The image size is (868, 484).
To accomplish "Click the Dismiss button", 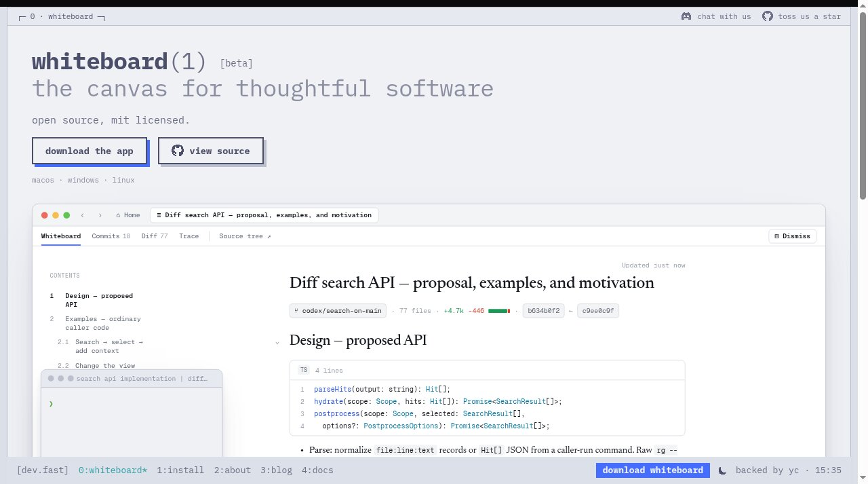I will point(792,236).
